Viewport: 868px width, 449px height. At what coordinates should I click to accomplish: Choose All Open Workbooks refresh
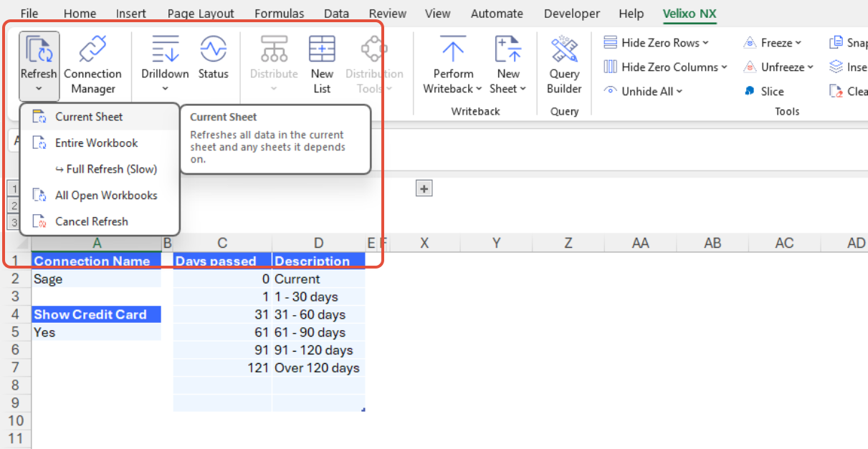[x=100, y=195]
